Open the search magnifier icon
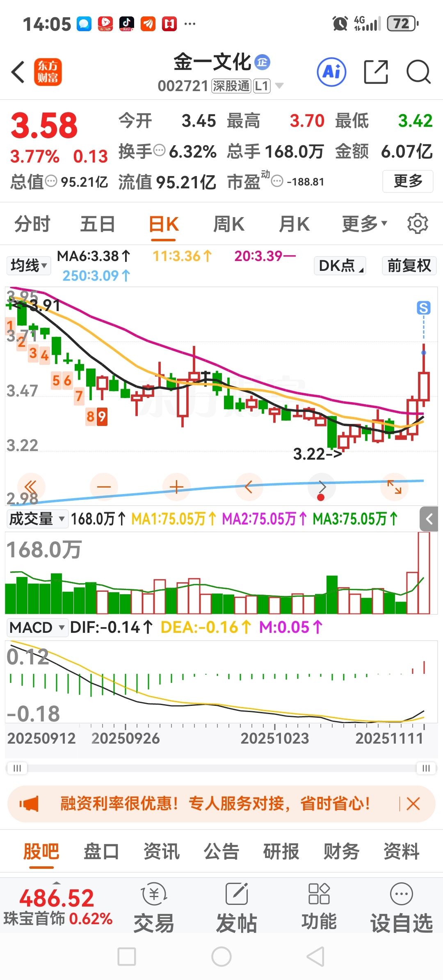443x980 pixels. pyautogui.click(x=418, y=72)
